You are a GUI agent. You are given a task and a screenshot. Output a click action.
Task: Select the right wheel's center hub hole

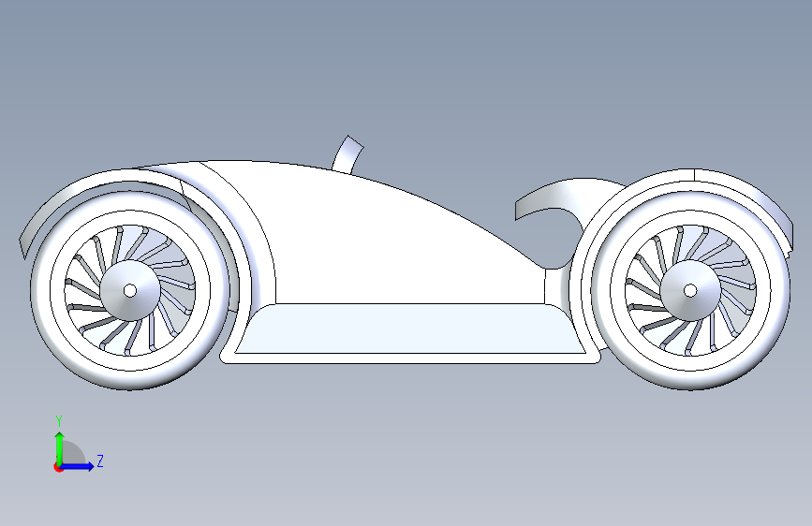click(690, 290)
